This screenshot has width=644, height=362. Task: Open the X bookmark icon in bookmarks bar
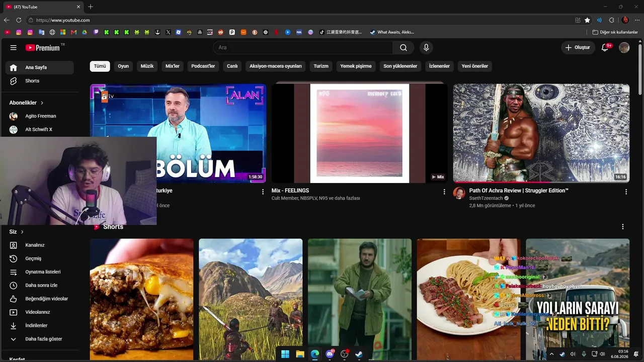pyautogui.click(x=168, y=32)
